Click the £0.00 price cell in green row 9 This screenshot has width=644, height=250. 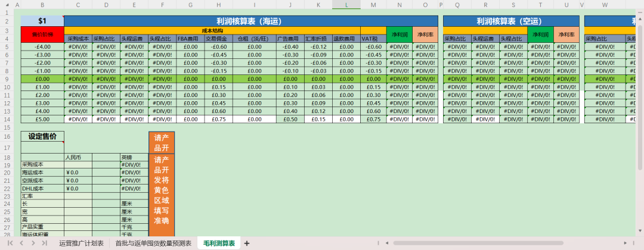(x=42, y=79)
